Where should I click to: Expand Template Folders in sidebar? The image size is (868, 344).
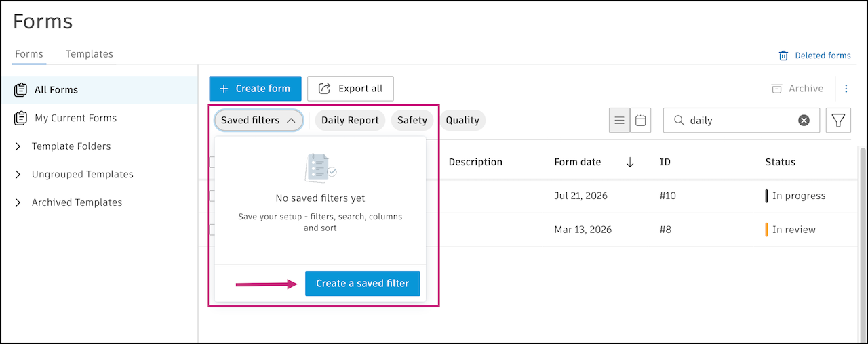coord(18,146)
